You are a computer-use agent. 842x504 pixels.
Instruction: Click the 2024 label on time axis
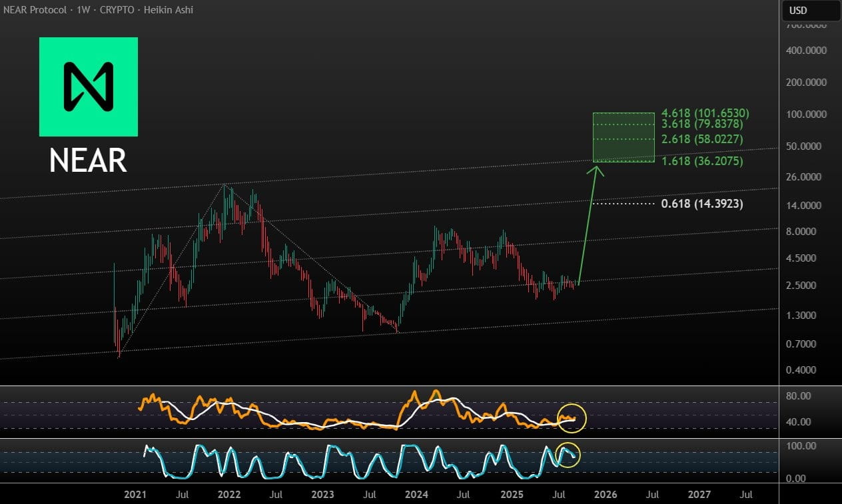417,495
